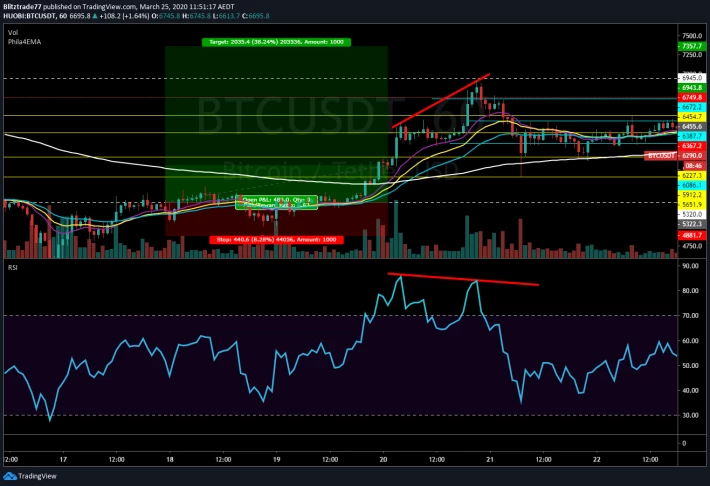This screenshot has height=486, width=710.
Task: Click the green 6943.8 price label
Action: [691, 88]
